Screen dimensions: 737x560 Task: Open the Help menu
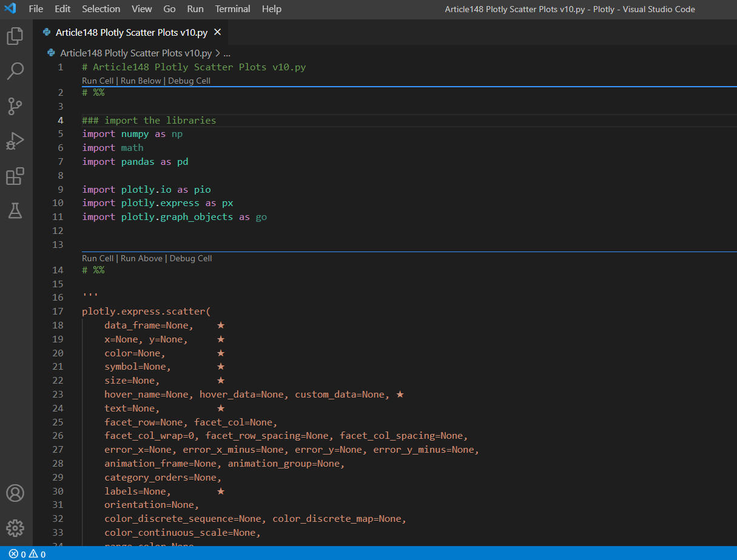click(x=272, y=9)
